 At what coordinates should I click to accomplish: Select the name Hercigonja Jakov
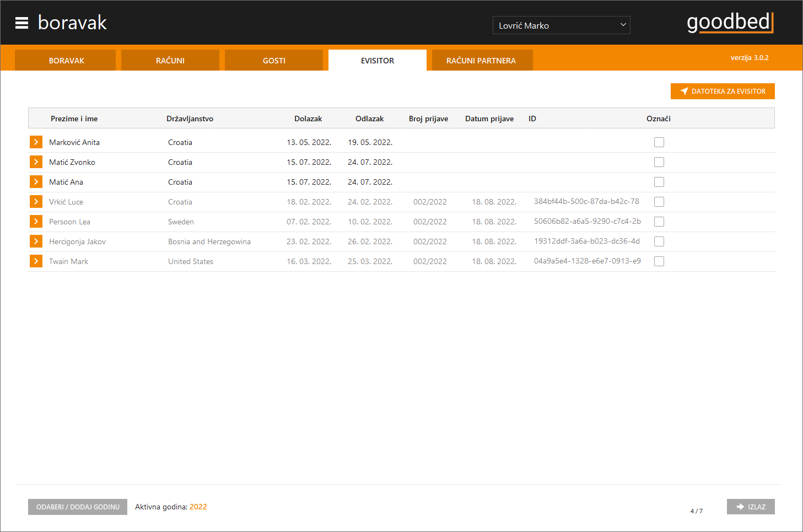tap(77, 241)
